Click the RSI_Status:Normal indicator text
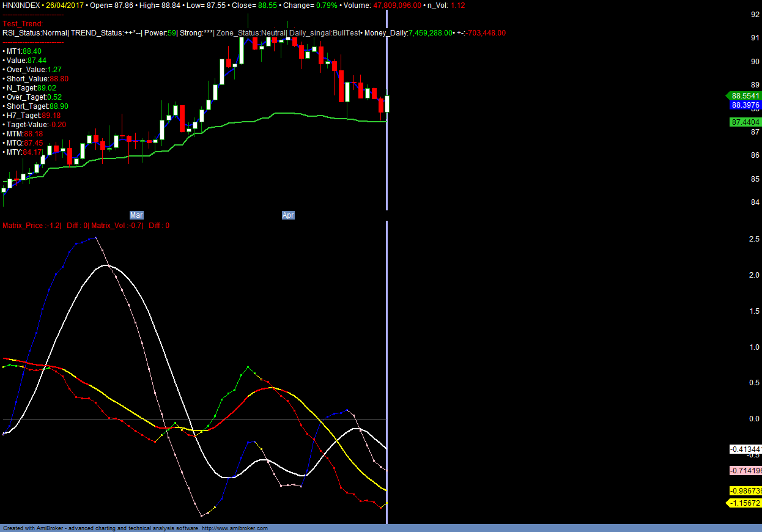The image size is (762, 532). pyautogui.click(x=34, y=33)
